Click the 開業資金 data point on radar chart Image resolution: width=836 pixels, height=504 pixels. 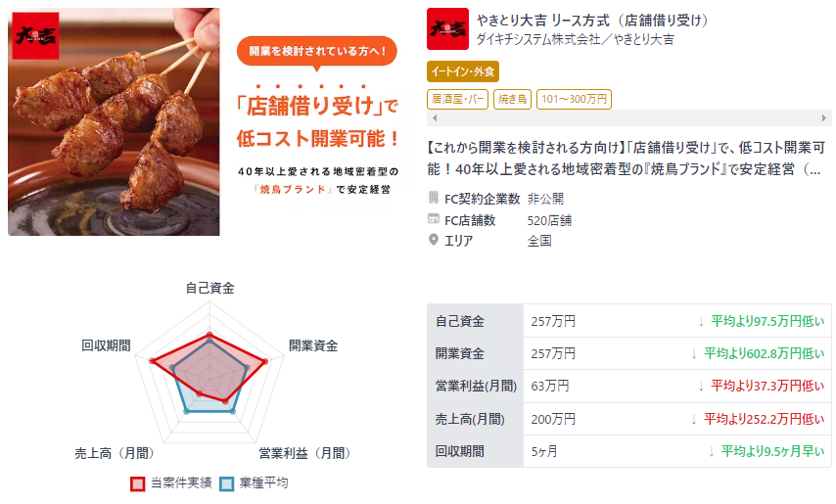click(265, 361)
